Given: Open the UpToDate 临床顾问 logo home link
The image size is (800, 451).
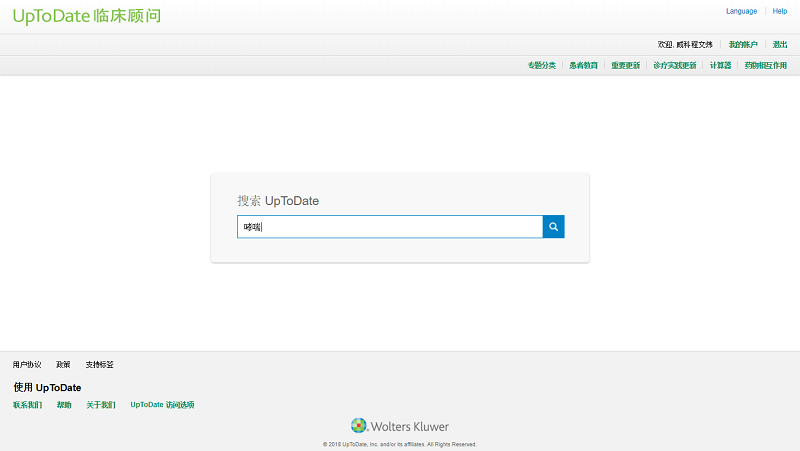Looking at the screenshot, I should (x=87, y=16).
